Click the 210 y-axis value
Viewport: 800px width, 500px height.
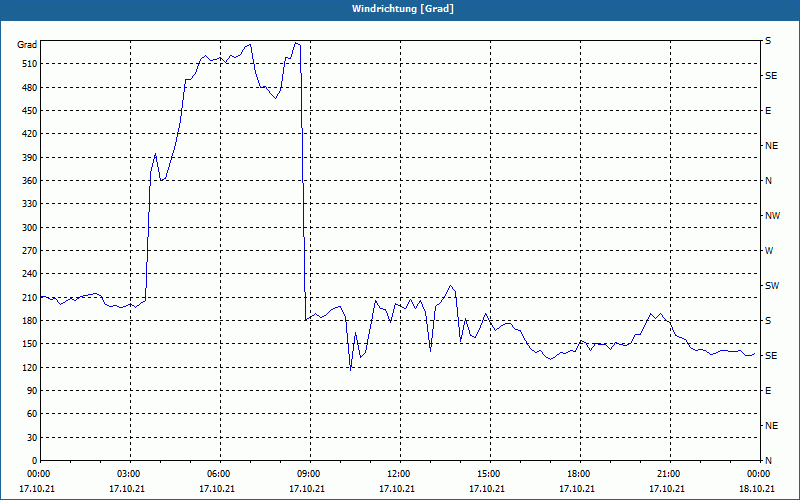pos(30,297)
